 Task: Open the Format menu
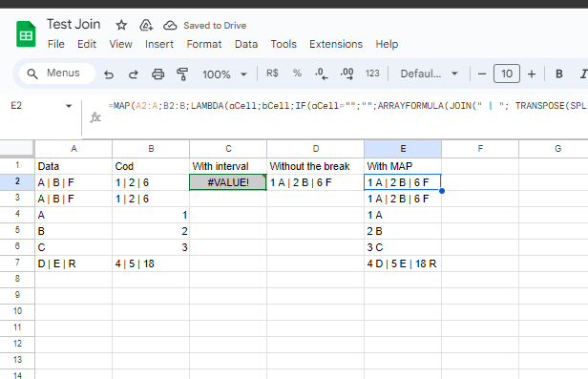(204, 44)
